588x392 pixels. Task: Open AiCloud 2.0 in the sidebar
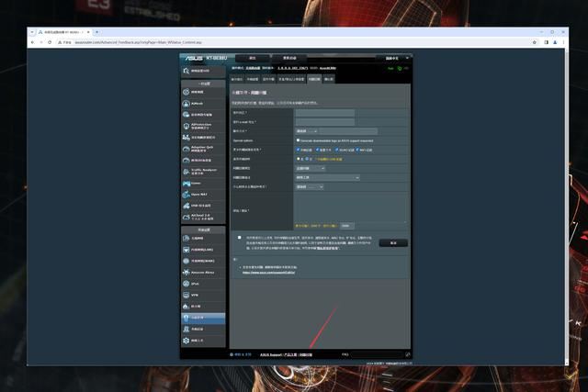coord(202,217)
